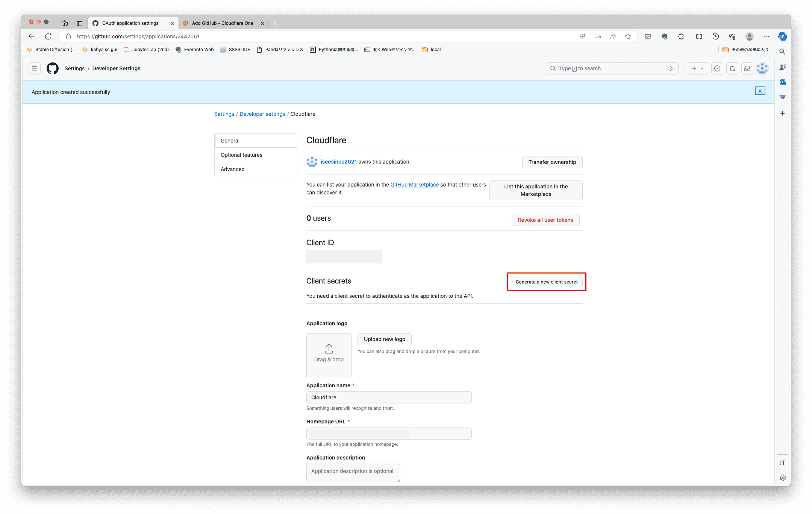Click the GitHub Octocat logo
The width and height of the screenshot is (812, 514).
[53, 68]
